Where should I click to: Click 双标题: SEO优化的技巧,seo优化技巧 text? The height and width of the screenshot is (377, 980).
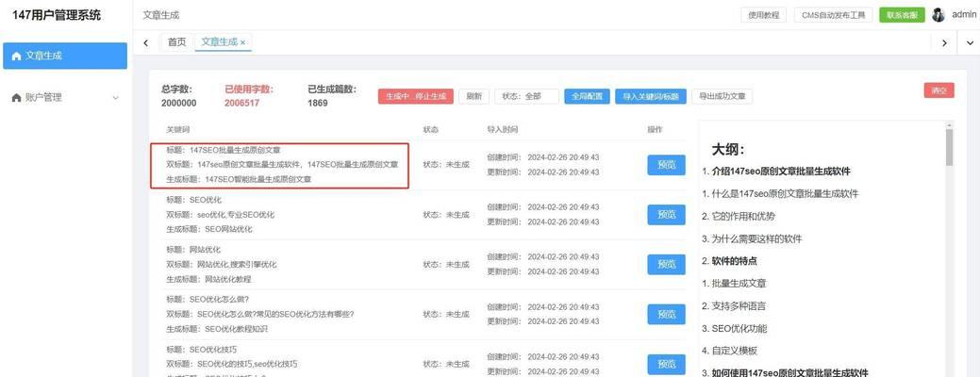point(231,365)
